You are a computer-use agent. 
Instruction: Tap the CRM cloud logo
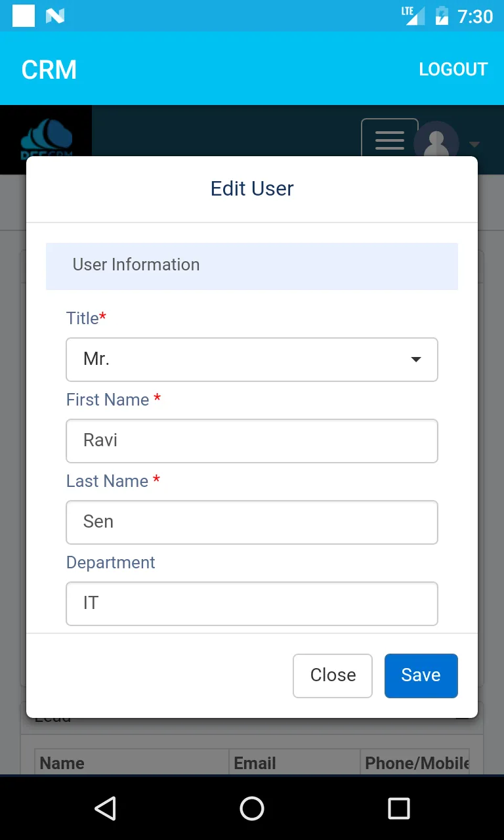point(46,138)
